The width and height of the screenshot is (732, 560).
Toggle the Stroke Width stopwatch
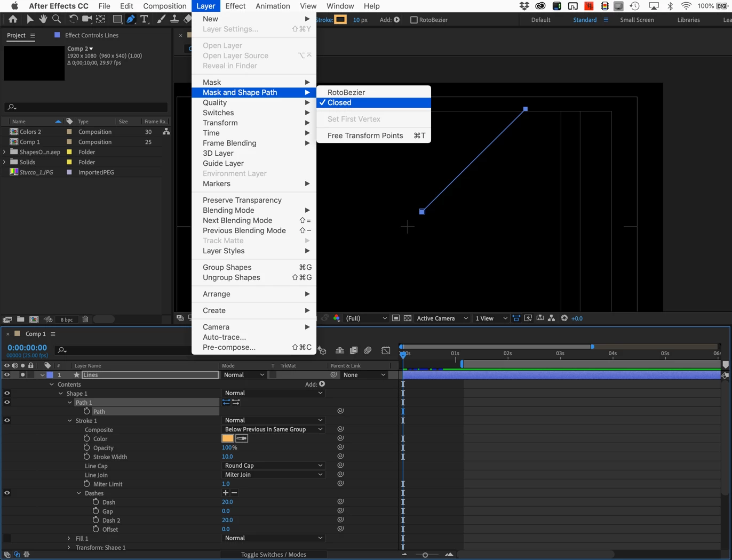pyautogui.click(x=86, y=457)
